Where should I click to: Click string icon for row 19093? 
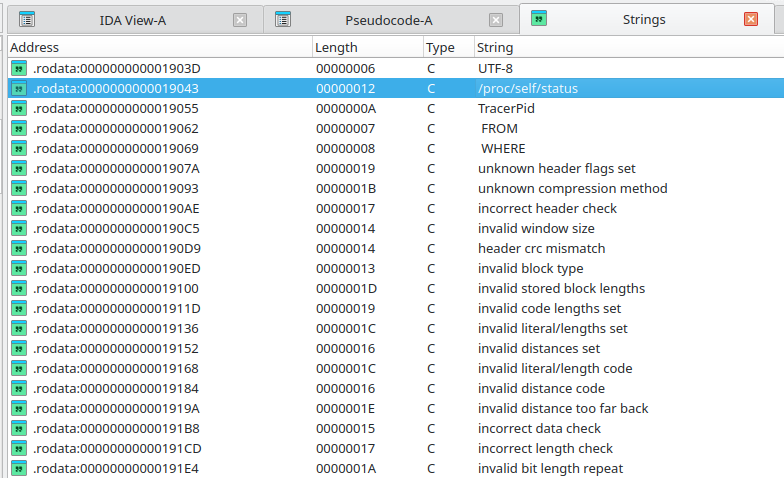coord(19,188)
